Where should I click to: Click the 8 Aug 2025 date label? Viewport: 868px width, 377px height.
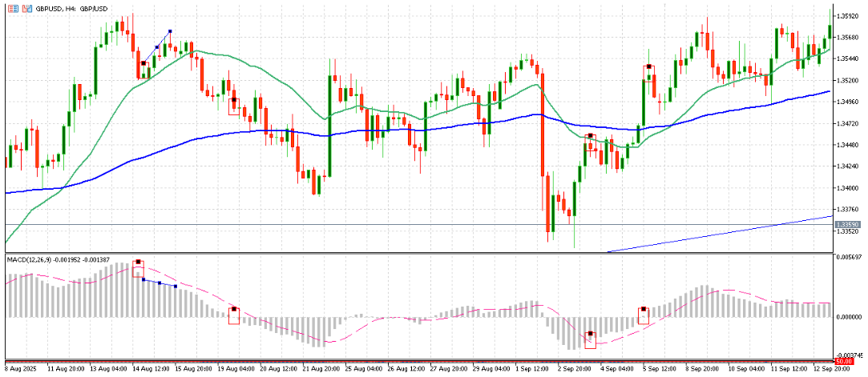click(19, 370)
